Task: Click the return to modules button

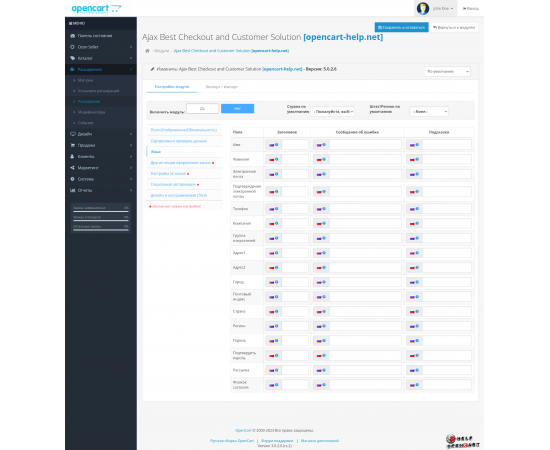Action: (x=454, y=27)
